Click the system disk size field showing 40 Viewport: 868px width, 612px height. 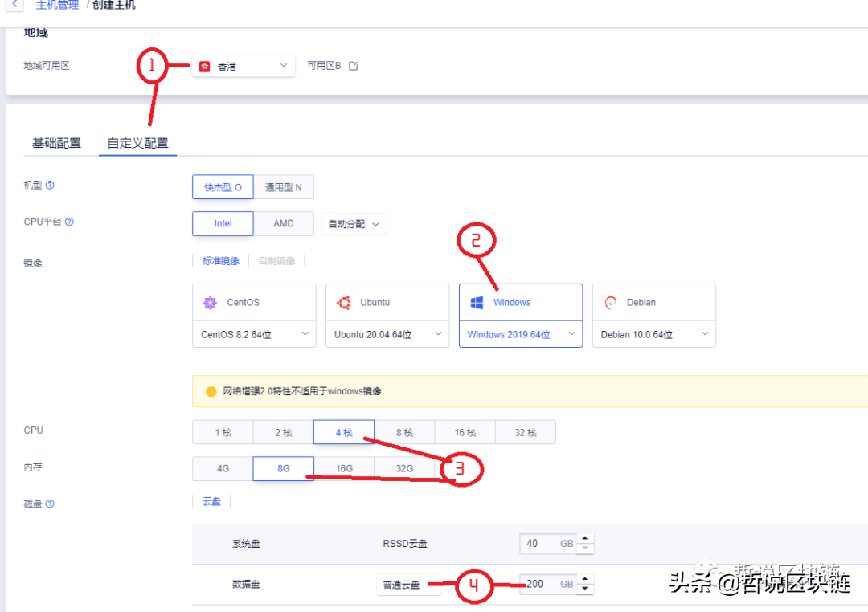pos(547,544)
